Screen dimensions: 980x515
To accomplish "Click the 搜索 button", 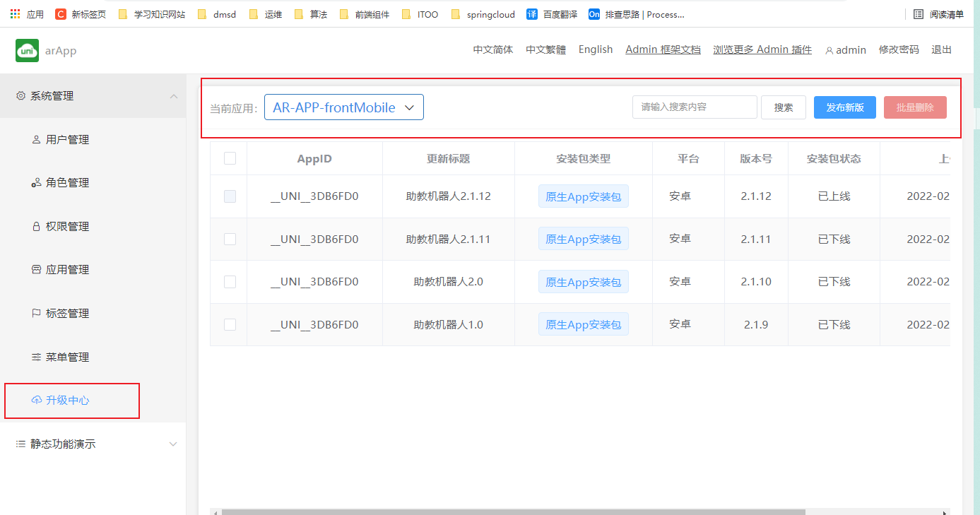I will (784, 107).
